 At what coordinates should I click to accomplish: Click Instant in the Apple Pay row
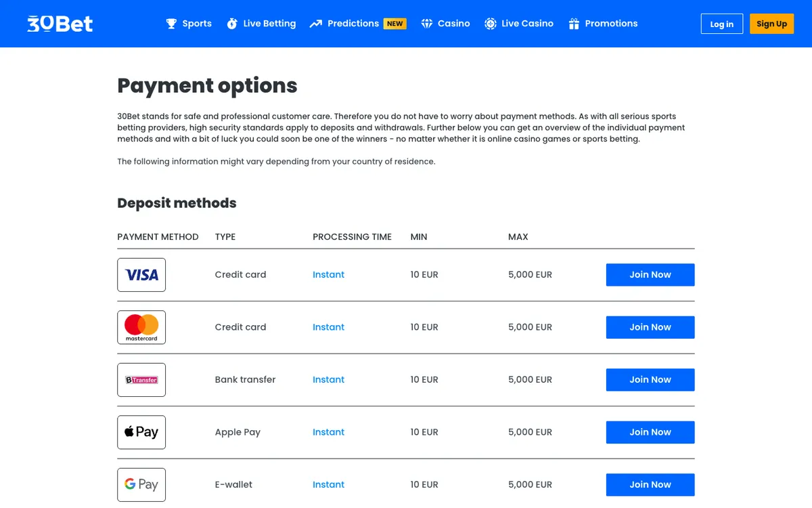328,432
